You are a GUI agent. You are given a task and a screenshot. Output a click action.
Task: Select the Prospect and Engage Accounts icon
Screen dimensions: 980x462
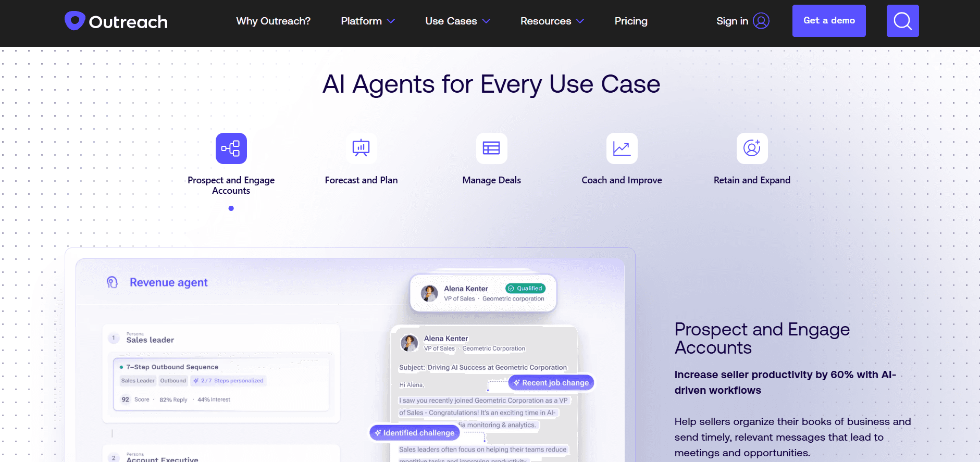pos(231,148)
